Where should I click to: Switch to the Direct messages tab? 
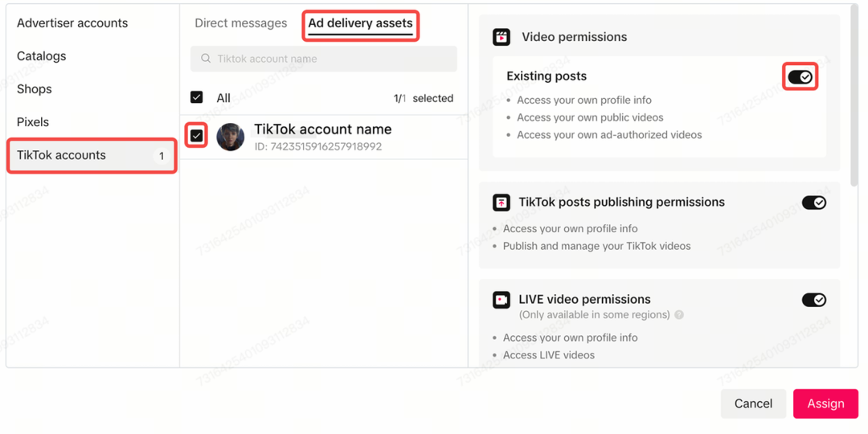241,23
